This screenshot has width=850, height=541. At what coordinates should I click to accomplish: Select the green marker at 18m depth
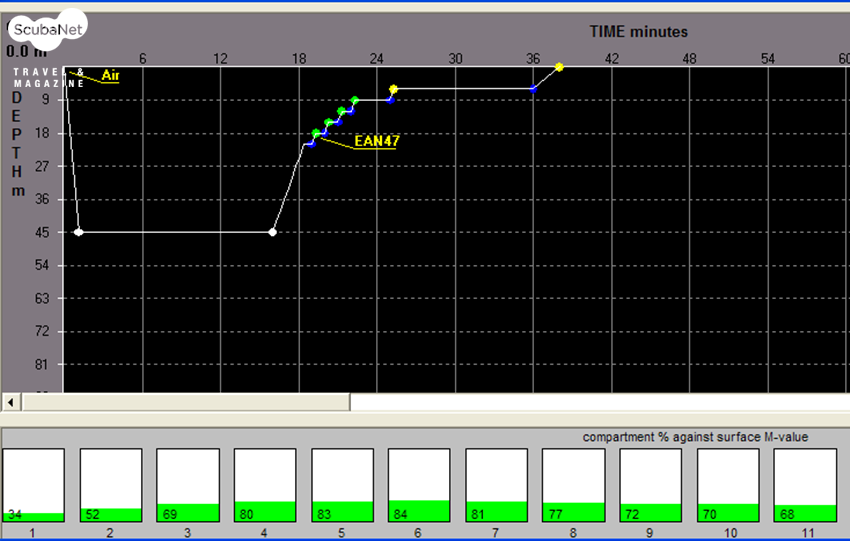(316, 133)
